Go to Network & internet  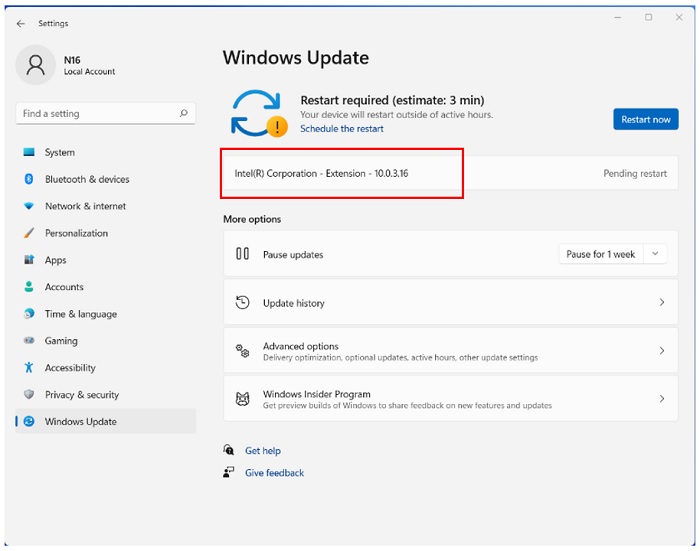click(x=105, y=206)
